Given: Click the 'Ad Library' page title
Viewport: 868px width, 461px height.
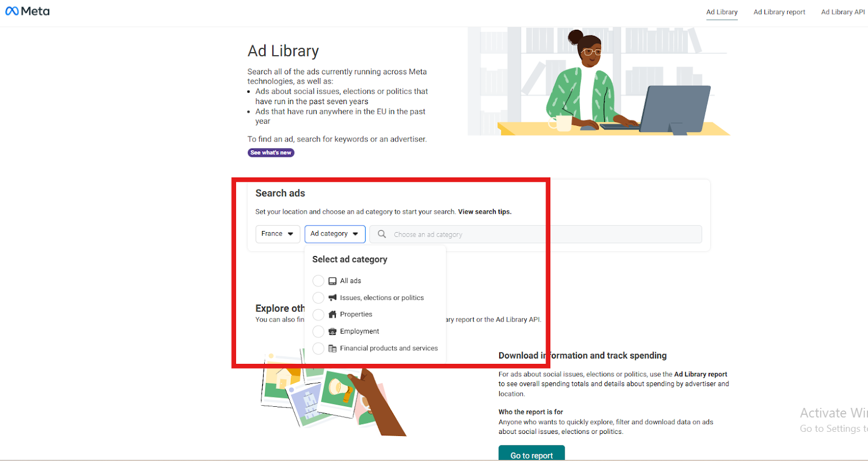Looking at the screenshot, I should tap(283, 50).
